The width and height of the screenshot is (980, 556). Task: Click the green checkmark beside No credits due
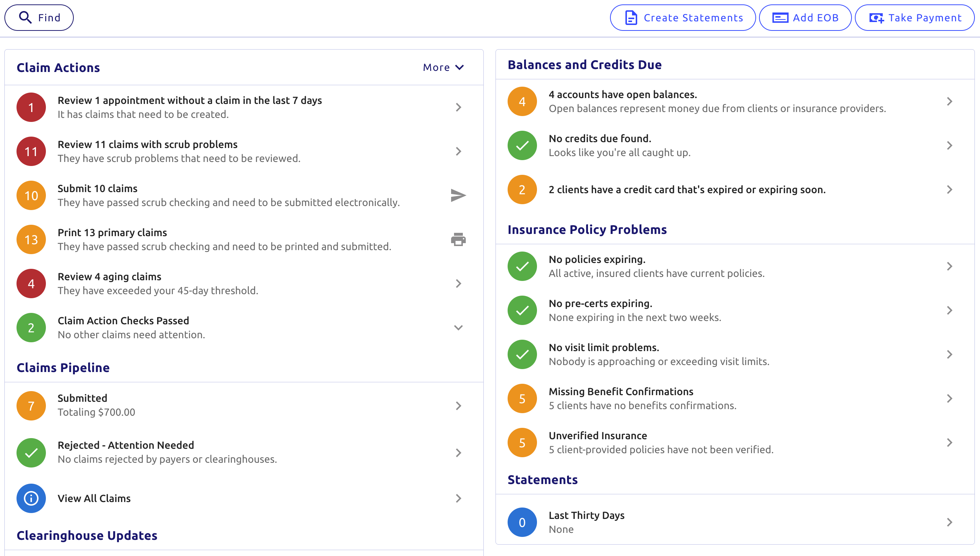coord(522,145)
